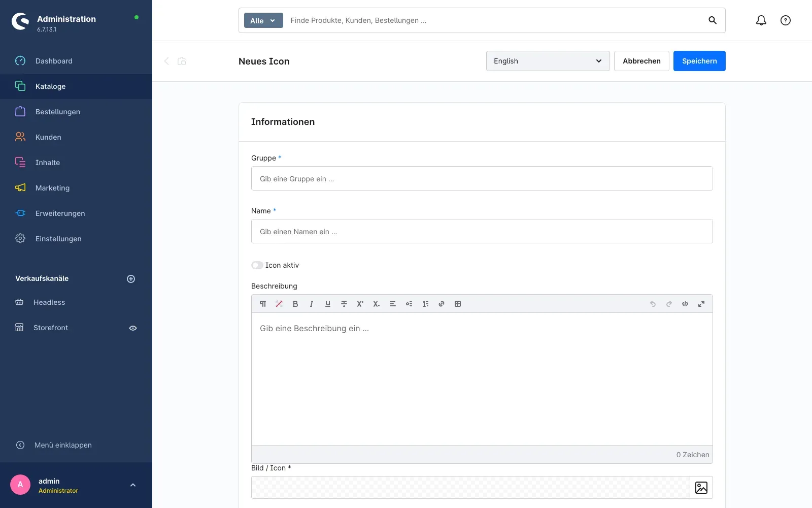This screenshot has width=812, height=508.
Task: Expand description editor to fullscreen
Action: (701, 304)
